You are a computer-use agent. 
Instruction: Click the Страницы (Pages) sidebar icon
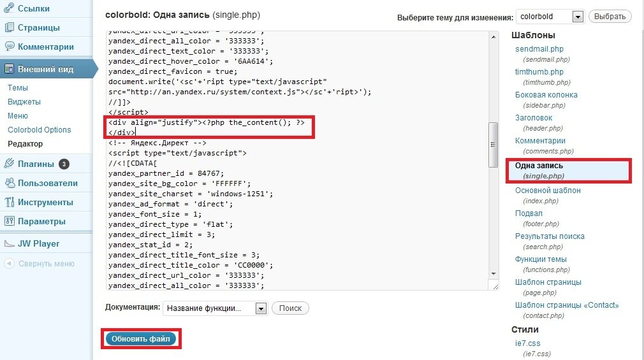10,27
